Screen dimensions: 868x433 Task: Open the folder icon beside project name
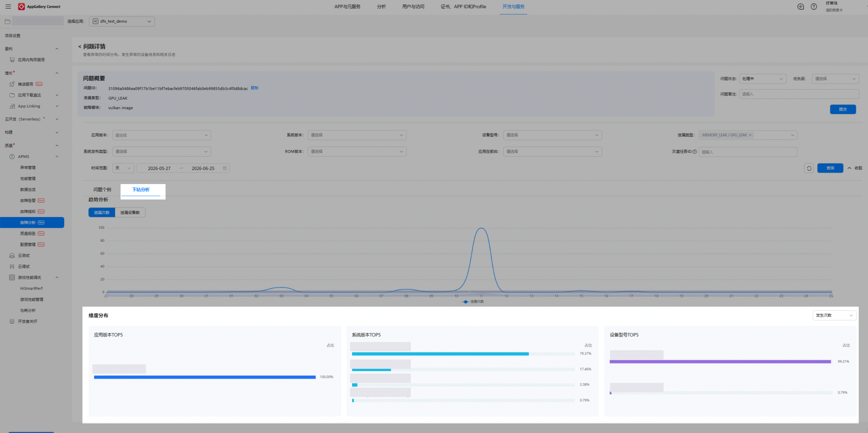point(7,22)
